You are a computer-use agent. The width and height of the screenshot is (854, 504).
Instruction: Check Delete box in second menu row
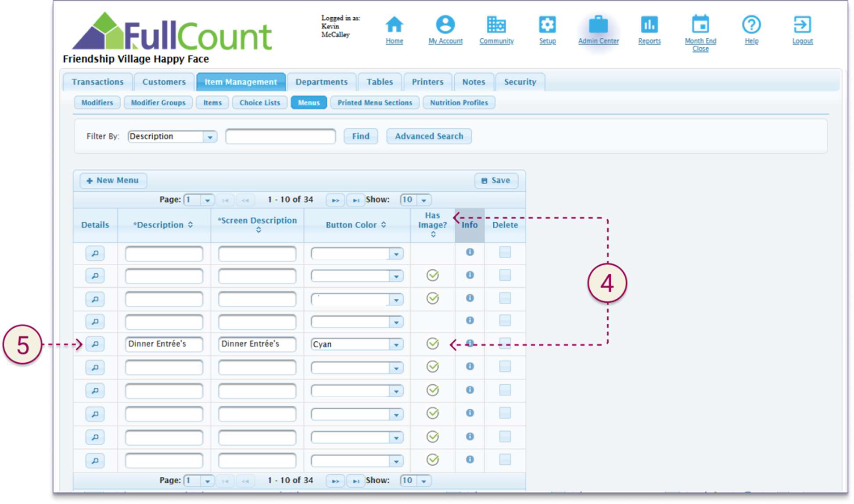point(505,275)
